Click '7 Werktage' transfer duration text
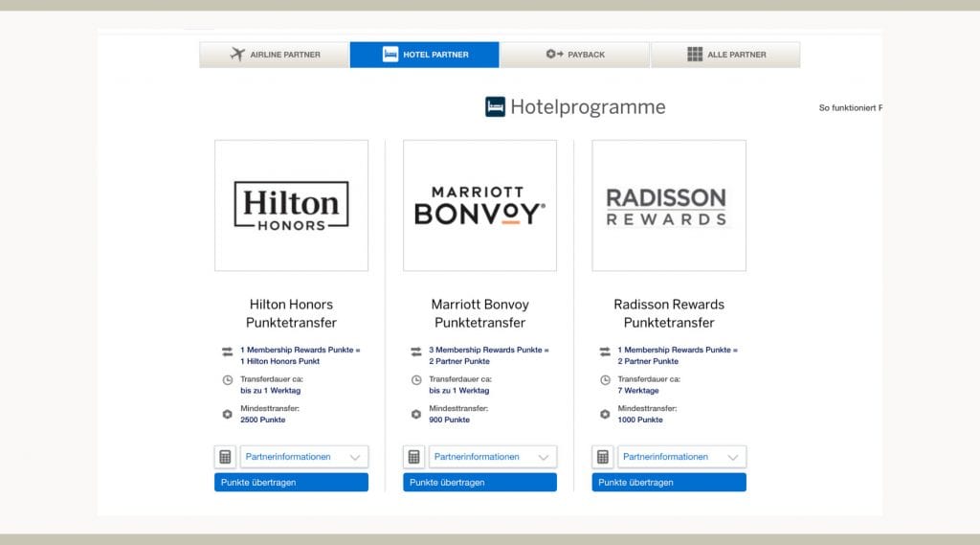The width and height of the screenshot is (980, 545). 638,391
